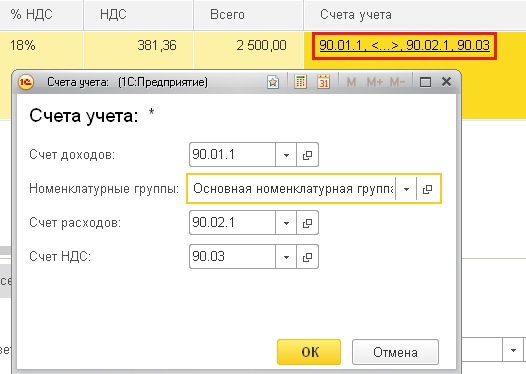
Task: Open the calendar icon in title bar
Action: [x=323, y=82]
